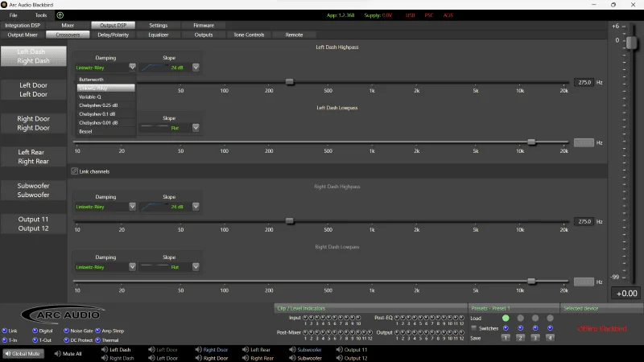
Task: Click the DC Protect indicator light
Action: click(x=66, y=340)
